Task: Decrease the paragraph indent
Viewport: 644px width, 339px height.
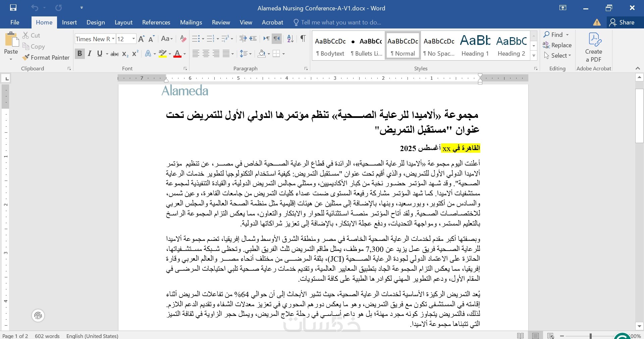Action: click(243, 39)
